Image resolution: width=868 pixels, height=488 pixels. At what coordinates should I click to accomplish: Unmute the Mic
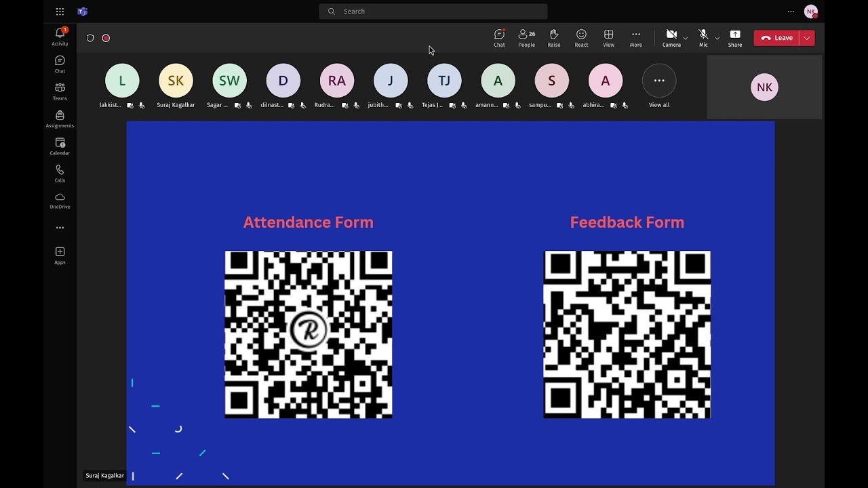pyautogui.click(x=703, y=38)
